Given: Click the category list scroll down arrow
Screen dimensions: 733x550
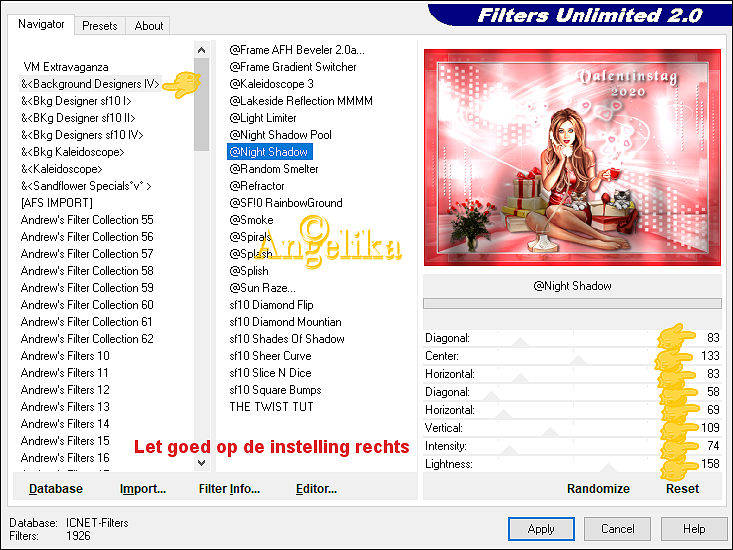Looking at the screenshot, I should 201,463.
